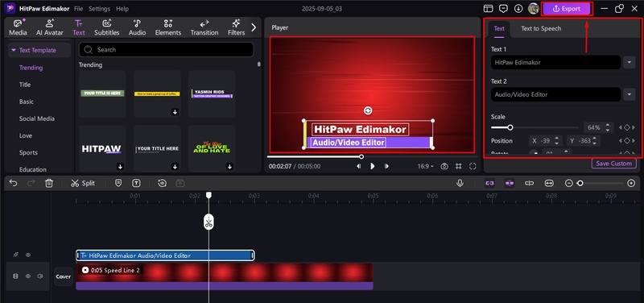Image resolution: width=644 pixels, height=303 pixels.
Task: Select the Sports category
Action: coord(28,152)
